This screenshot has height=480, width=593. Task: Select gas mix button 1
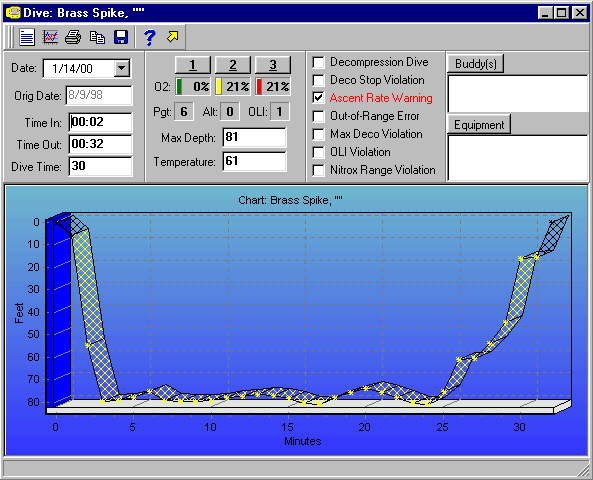point(193,65)
